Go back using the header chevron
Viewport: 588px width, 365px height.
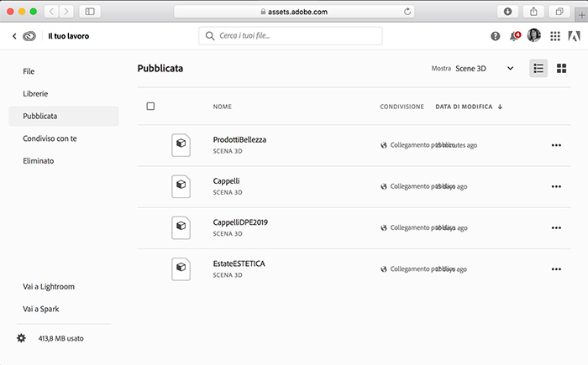(14, 36)
